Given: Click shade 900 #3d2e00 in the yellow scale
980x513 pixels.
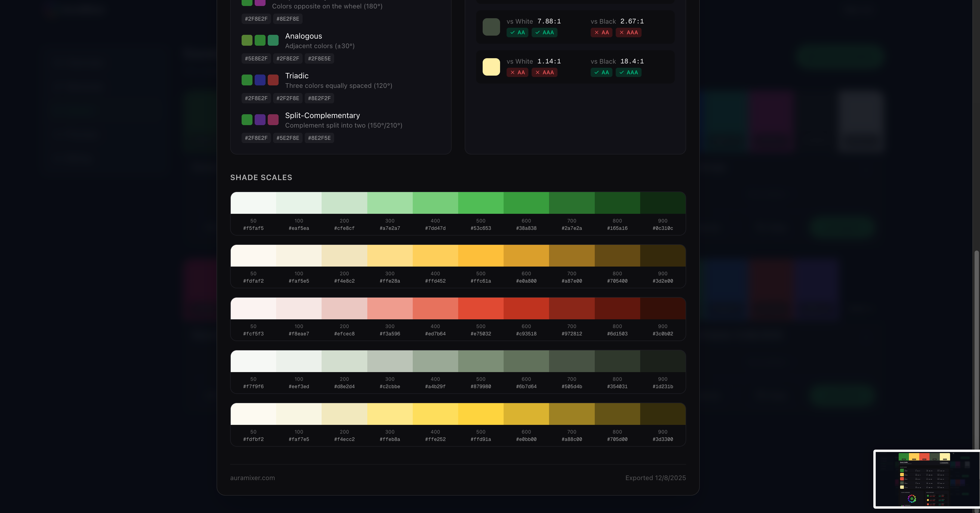Looking at the screenshot, I should point(662,255).
